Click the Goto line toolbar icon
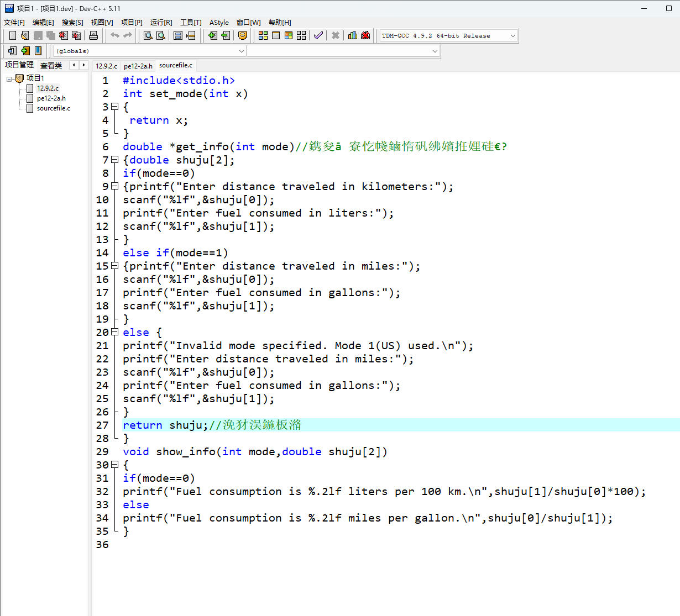The image size is (680, 616). 191,35
